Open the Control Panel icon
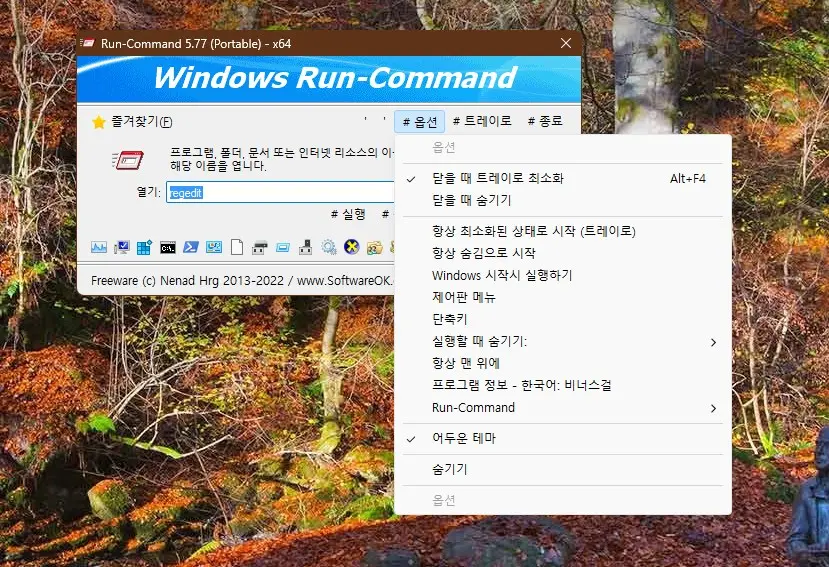The image size is (829, 567). pyautogui.click(x=214, y=247)
